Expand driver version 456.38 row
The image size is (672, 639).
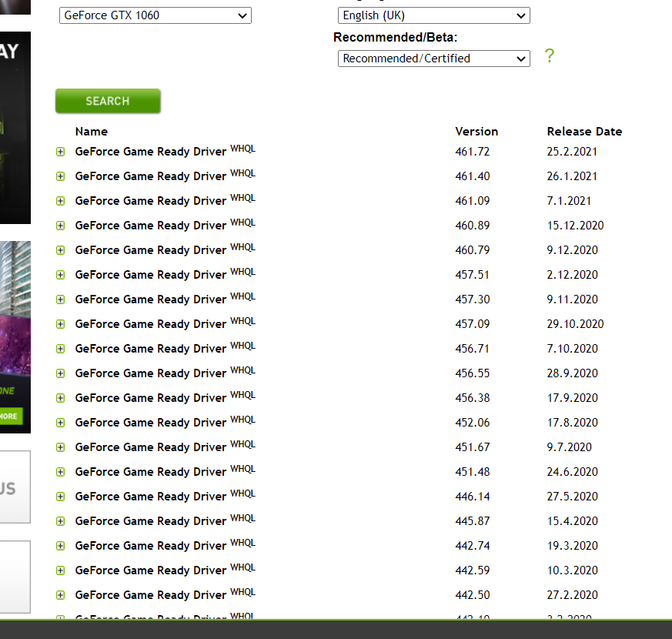(x=61, y=398)
